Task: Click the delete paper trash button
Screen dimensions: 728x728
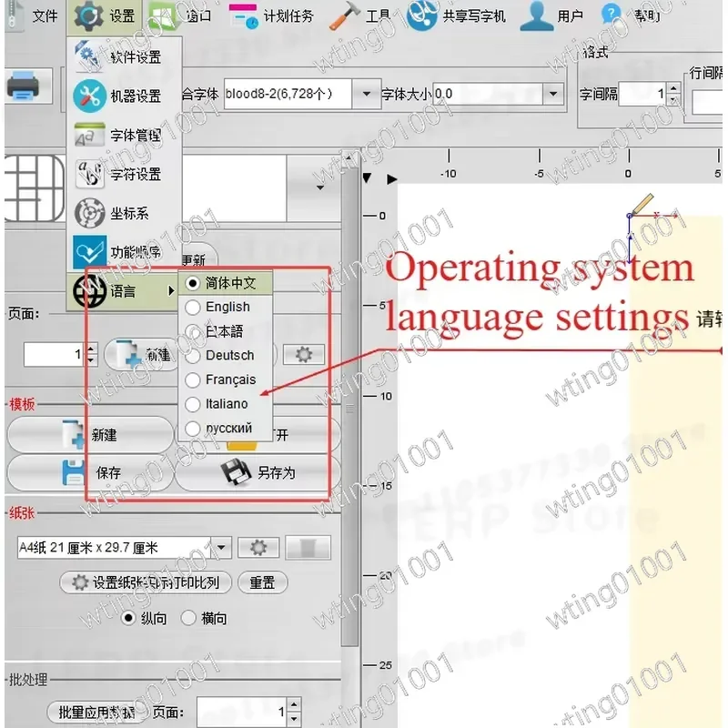Action: coord(308,548)
